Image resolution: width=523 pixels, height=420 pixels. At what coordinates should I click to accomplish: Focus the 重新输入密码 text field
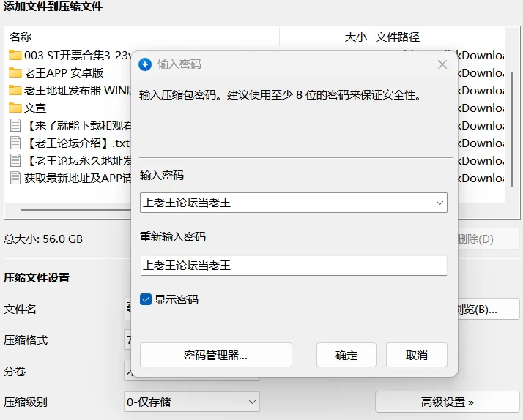point(294,266)
